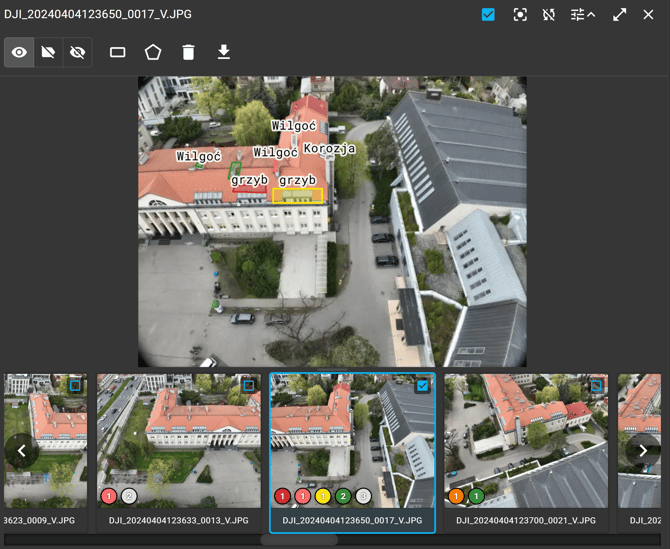
Task: Uncheck the checkbox on thumbnail 0017_V.JPG
Action: point(422,386)
